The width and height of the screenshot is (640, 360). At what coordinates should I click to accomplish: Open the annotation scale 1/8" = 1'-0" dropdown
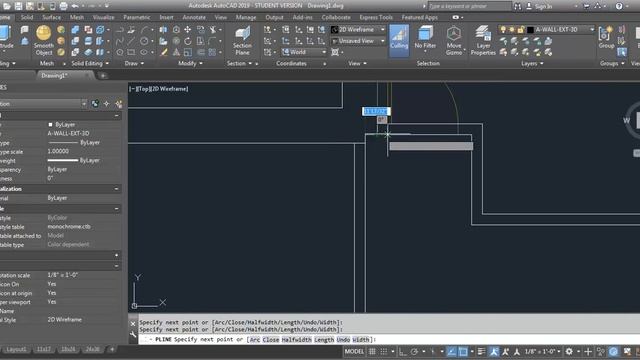[x=543, y=351]
